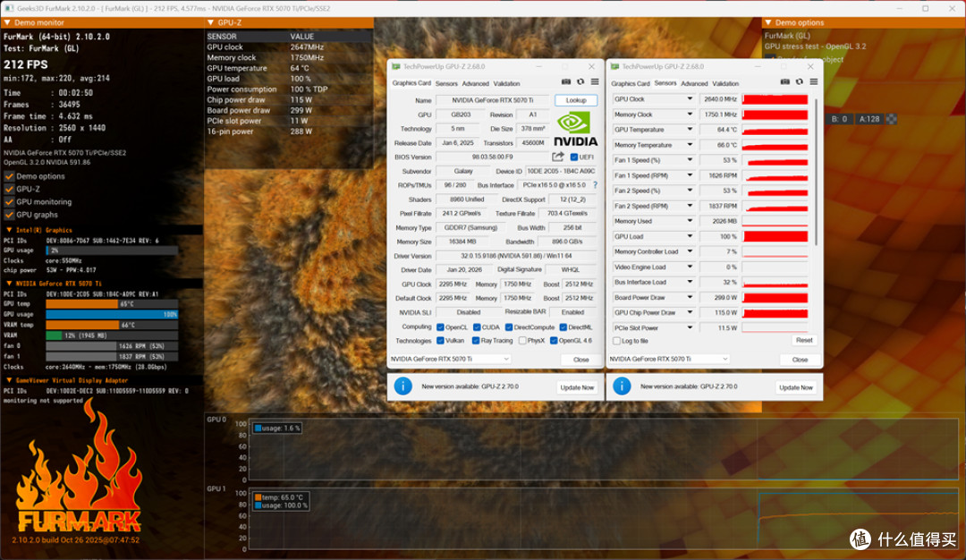Select Graphics Card tab in left GPU-Z window
This screenshot has width=966, height=560.
(x=411, y=83)
